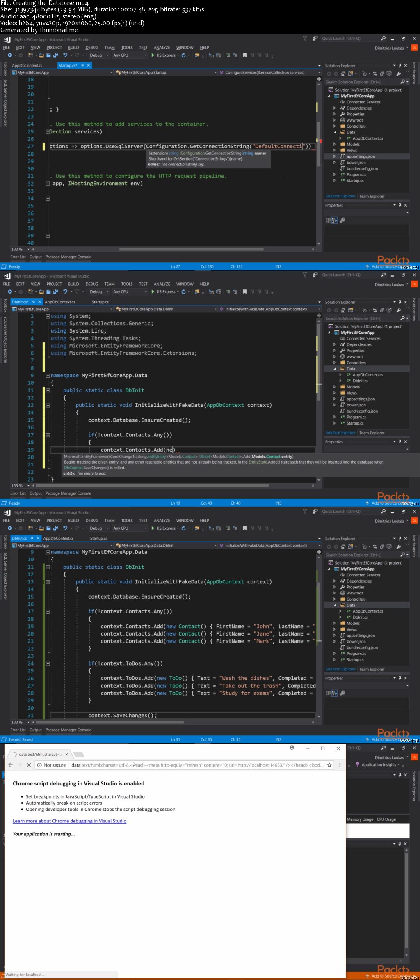The image size is (420, 980).
Task: Bookmark the page with the Chrome star icon
Action: 329,765
